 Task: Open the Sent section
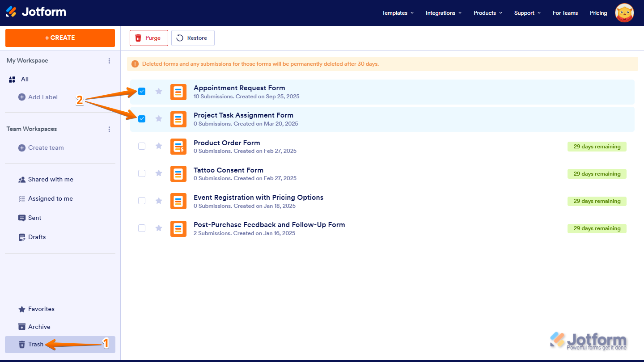[34, 218]
